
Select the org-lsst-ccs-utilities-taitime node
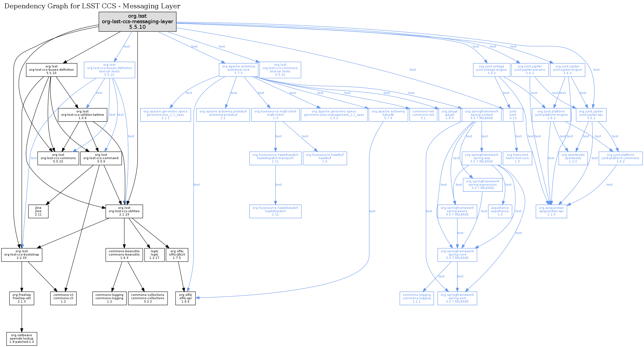(82, 115)
